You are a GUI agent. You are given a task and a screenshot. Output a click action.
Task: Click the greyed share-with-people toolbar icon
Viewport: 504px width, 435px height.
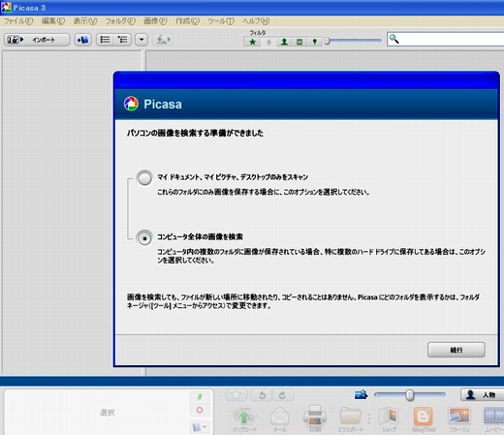[164, 40]
